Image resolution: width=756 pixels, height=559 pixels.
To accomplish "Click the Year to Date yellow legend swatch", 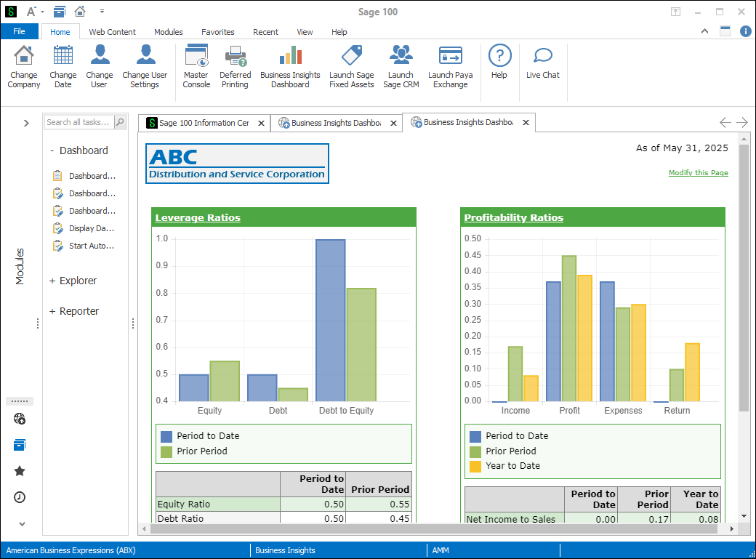I will 475,466.
